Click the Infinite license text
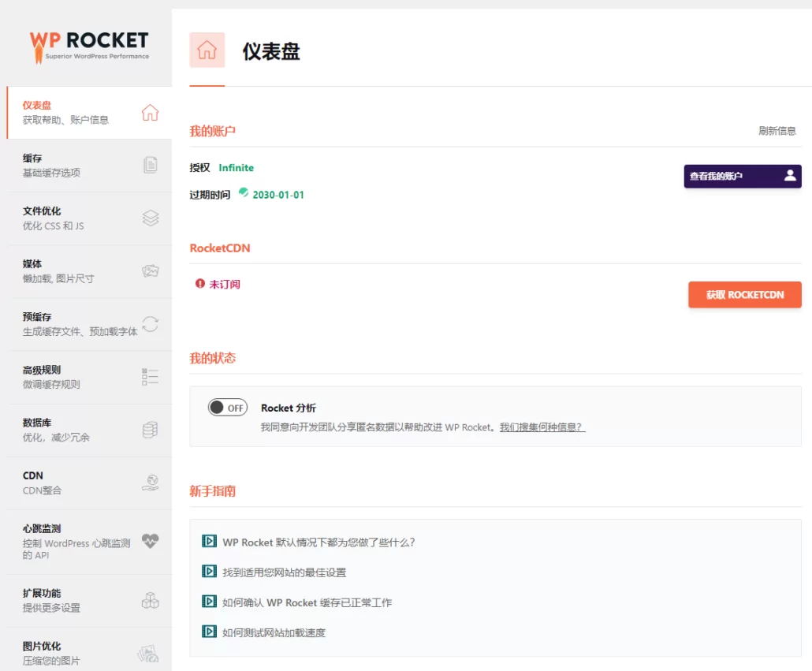 tap(237, 167)
